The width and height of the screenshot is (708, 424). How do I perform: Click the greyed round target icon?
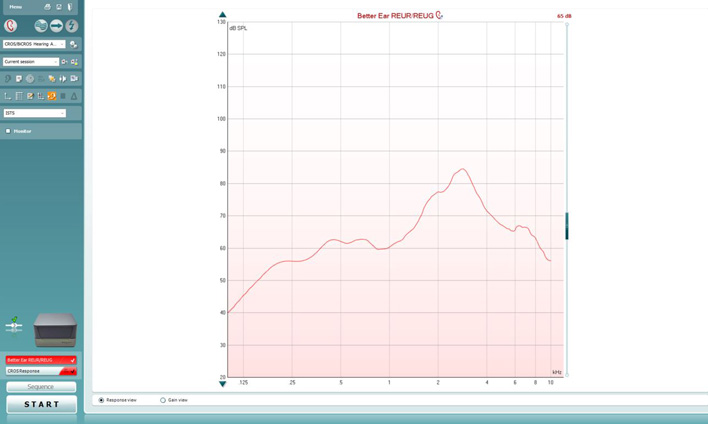30,79
